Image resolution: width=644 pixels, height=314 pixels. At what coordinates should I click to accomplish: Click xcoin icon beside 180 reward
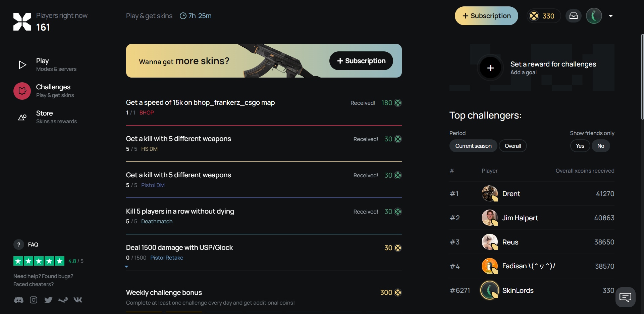click(x=398, y=103)
